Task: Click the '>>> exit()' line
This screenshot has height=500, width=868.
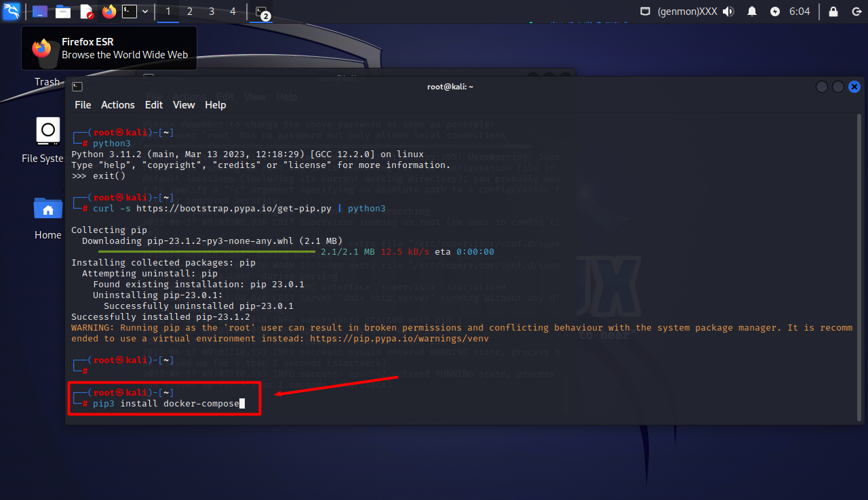Action: (98, 176)
